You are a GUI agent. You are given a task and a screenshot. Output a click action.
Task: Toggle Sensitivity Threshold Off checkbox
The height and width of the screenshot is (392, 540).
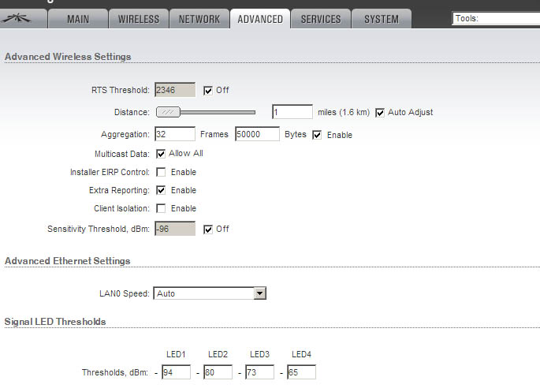tap(208, 229)
